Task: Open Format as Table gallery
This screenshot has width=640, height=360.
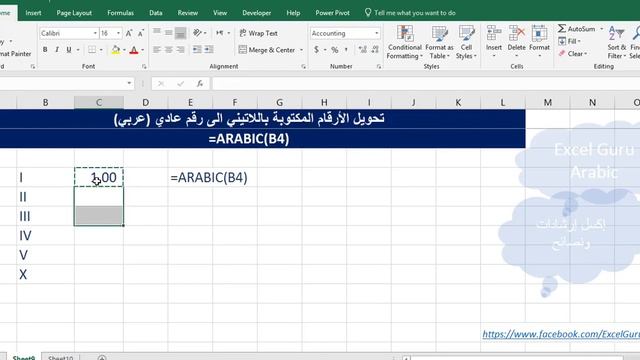Action: tap(439, 42)
